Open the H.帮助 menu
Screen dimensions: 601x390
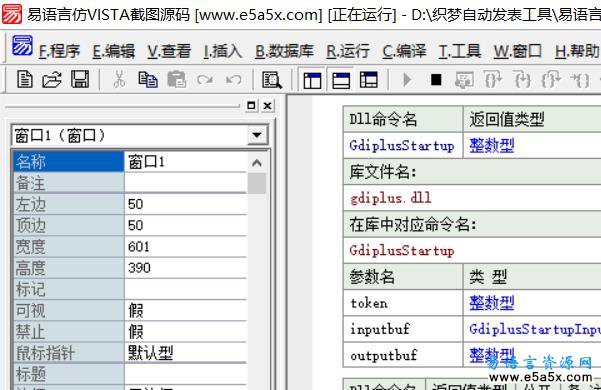576,51
